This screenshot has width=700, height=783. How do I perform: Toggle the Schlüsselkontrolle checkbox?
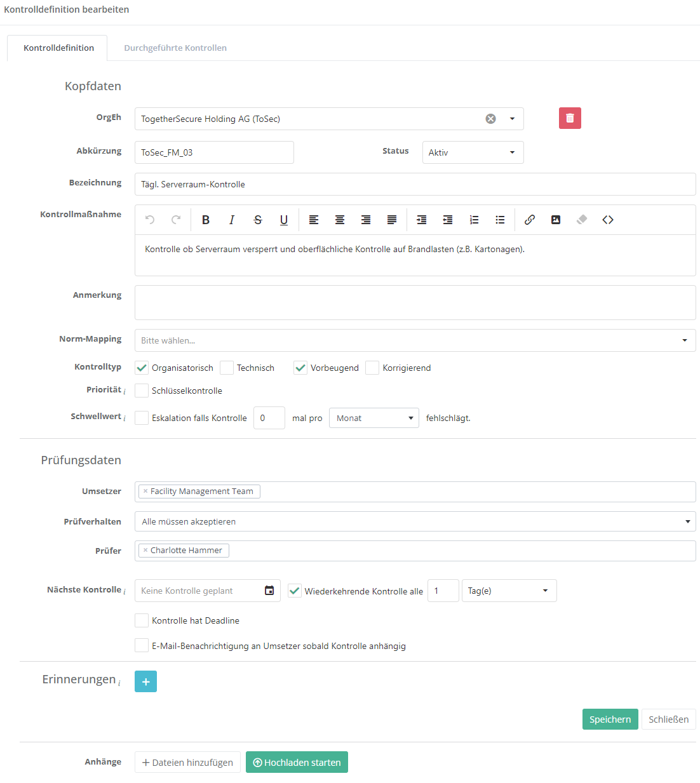click(142, 391)
